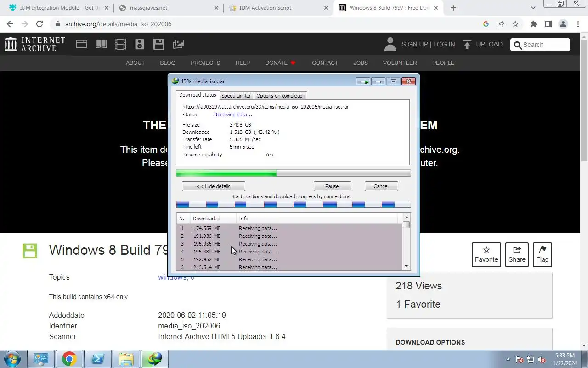Click the Info column header
Screen dimensions: 588x368
coord(317,218)
